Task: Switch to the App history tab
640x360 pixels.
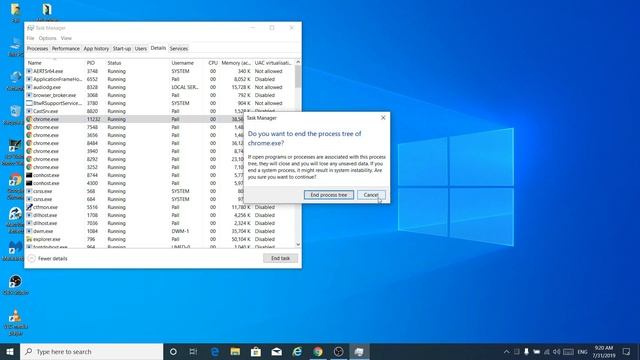Action: pyautogui.click(x=96, y=49)
